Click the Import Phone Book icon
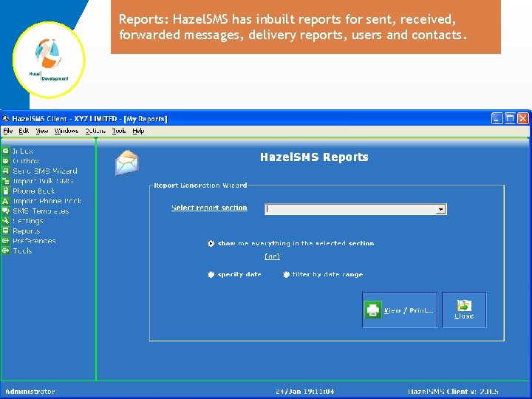This screenshot has height=399, width=532. click(6, 201)
